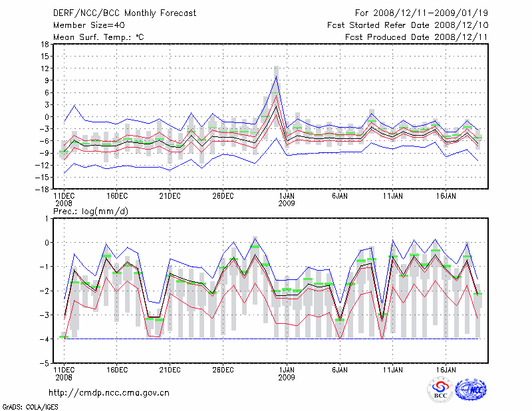532x411 pixels.
Task: Click the -5 tick on precipitation y-axis
Action: pos(45,364)
